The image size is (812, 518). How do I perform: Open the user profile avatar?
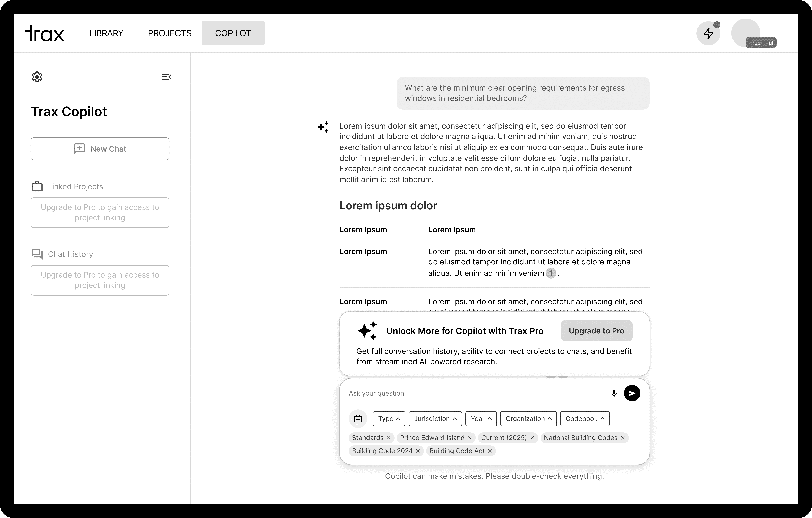click(x=745, y=32)
